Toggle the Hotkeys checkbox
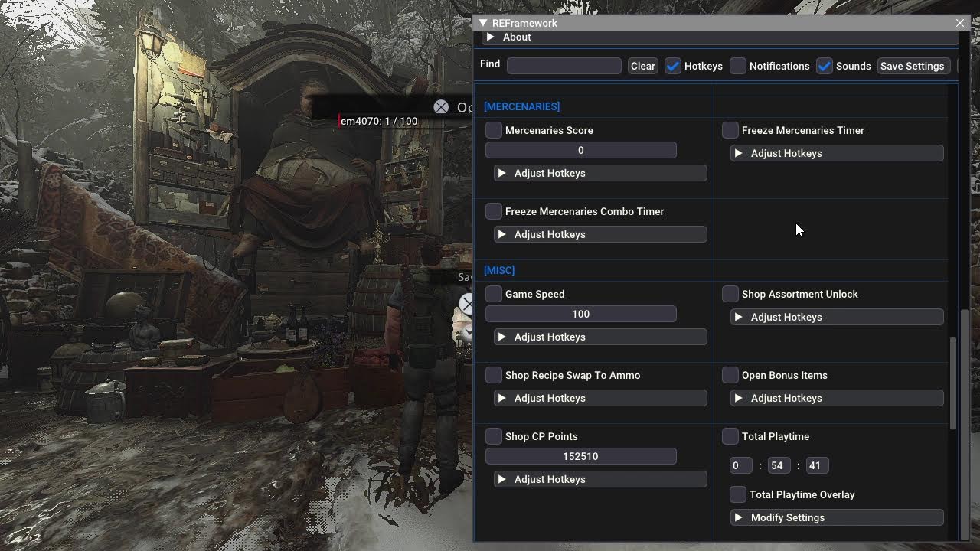Viewport: 980px width, 551px height. tap(672, 66)
